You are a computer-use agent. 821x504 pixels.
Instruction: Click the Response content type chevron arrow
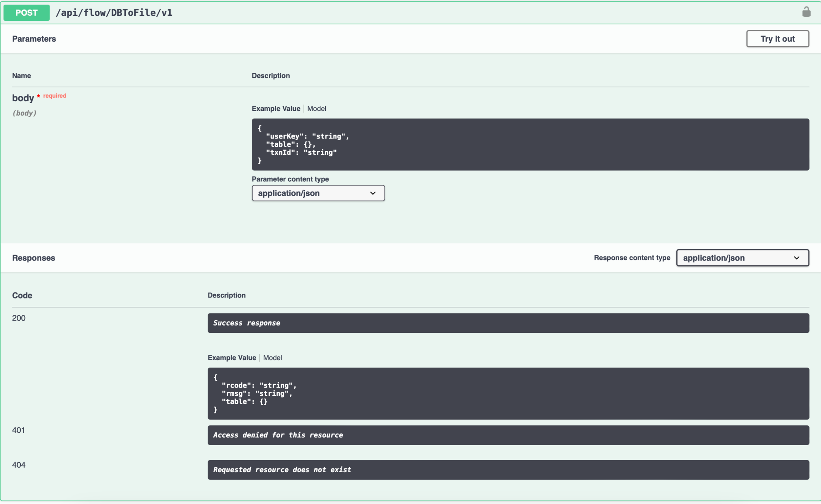click(x=796, y=258)
